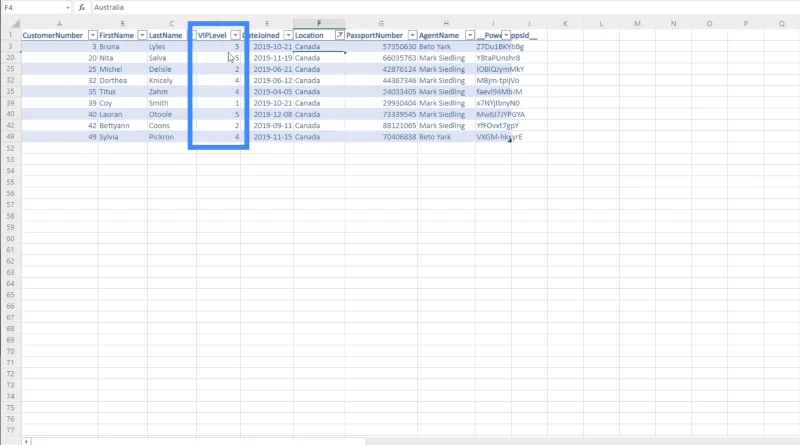Select column B header
The height and width of the screenshot is (445, 800).
[122, 23]
